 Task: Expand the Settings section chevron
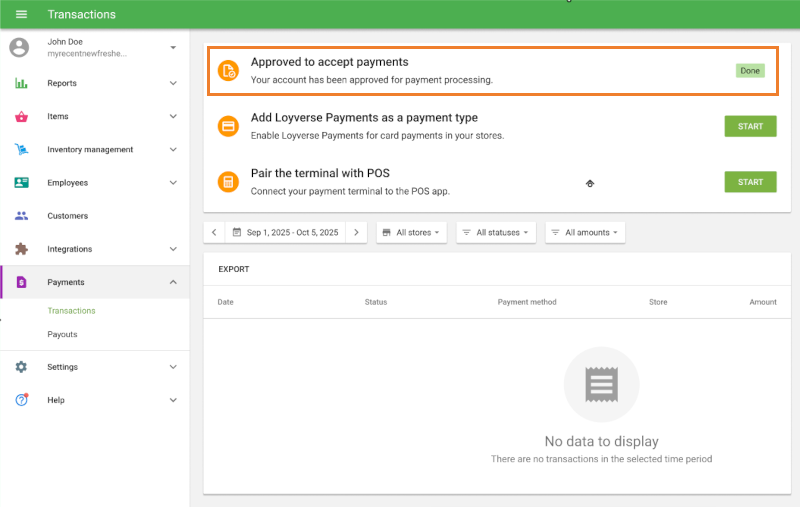[x=173, y=367]
